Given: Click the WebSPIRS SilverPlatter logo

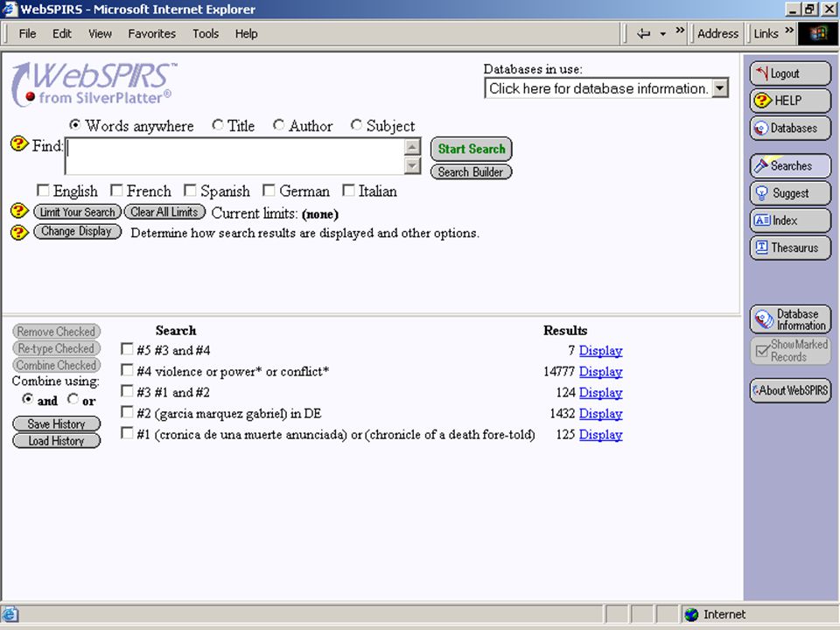Looking at the screenshot, I should tap(94, 84).
